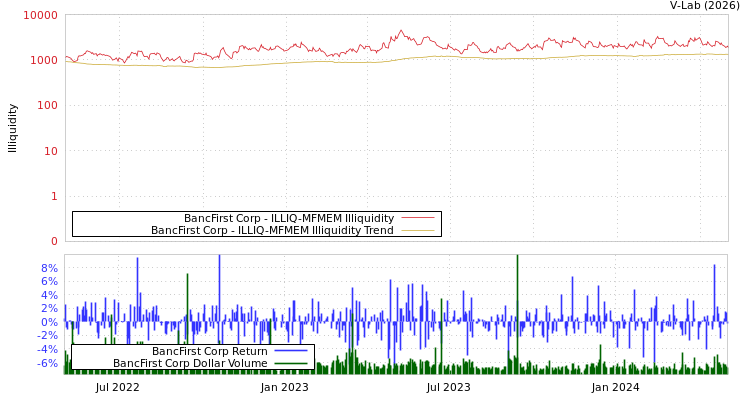The width and height of the screenshot is (750, 400).
Task: Click the gray Illiquidity legend line sample
Action: pos(417,218)
